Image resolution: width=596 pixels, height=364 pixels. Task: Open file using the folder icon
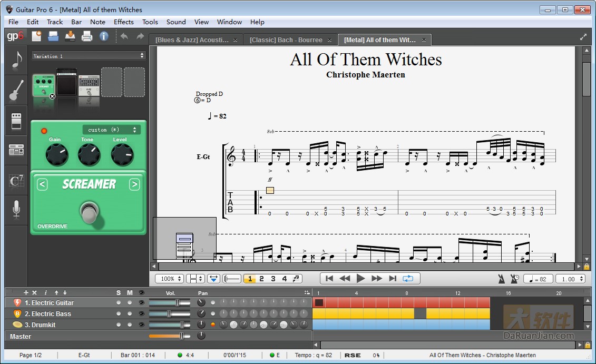coord(53,36)
